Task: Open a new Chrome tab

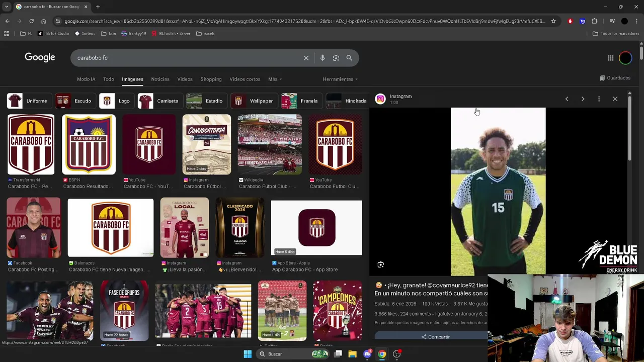Action: 98,7
